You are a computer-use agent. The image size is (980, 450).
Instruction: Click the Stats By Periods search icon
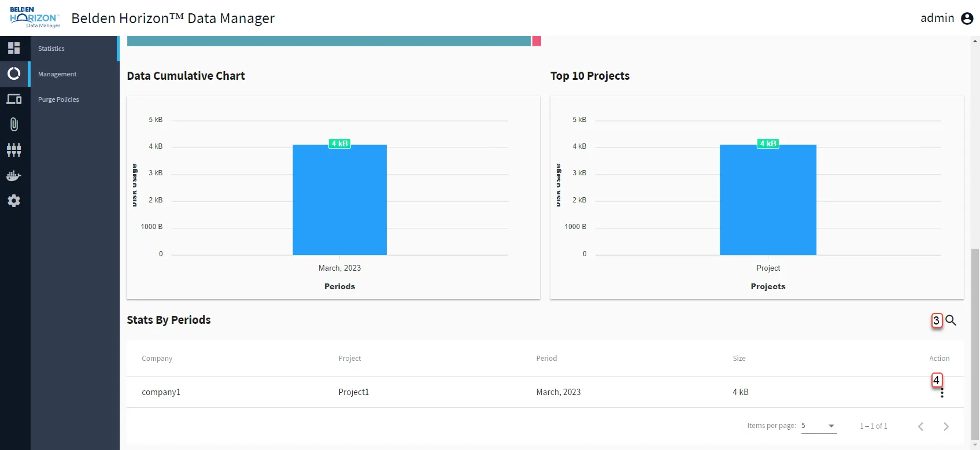[x=951, y=320]
